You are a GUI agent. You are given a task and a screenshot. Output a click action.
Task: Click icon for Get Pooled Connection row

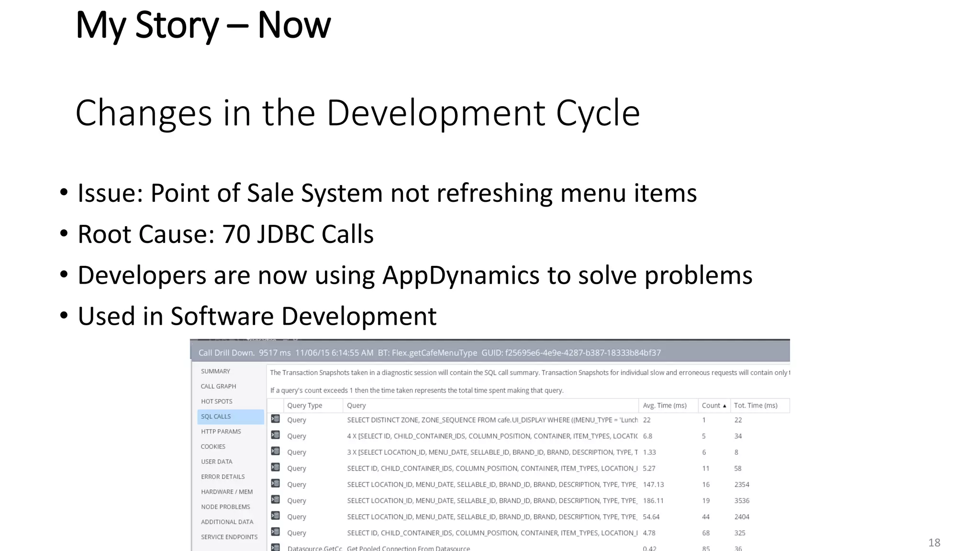[x=276, y=547]
